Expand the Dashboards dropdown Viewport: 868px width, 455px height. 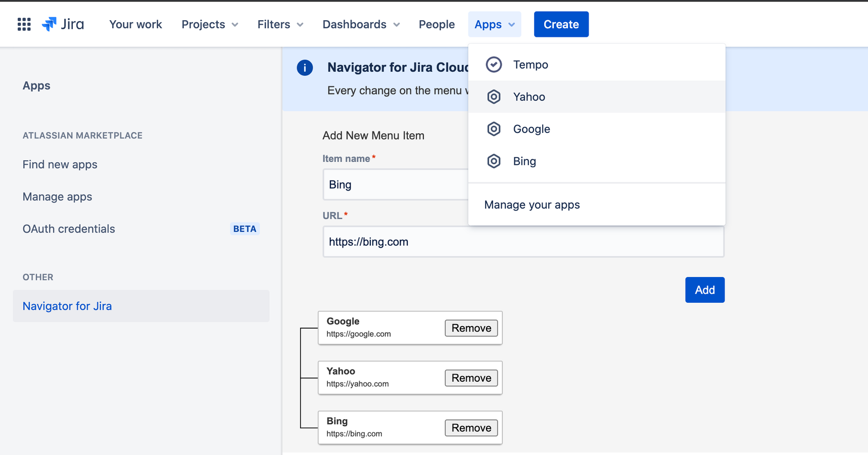pos(361,24)
